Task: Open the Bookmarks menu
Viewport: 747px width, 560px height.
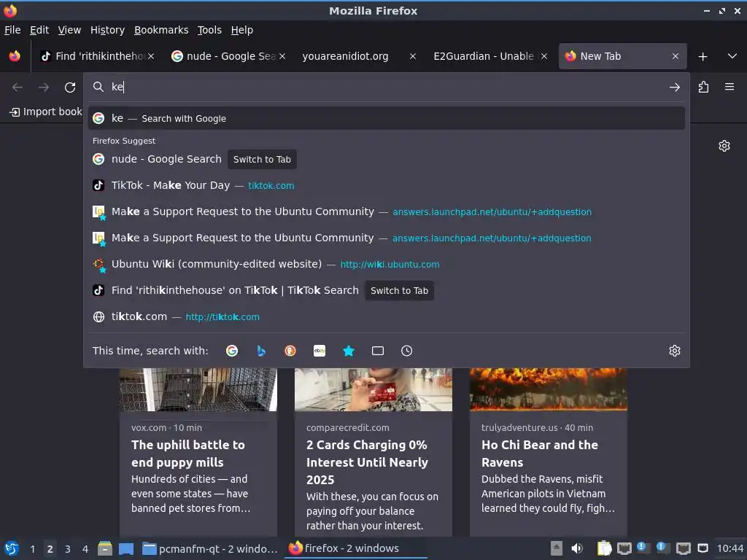Action: pyautogui.click(x=161, y=30)
